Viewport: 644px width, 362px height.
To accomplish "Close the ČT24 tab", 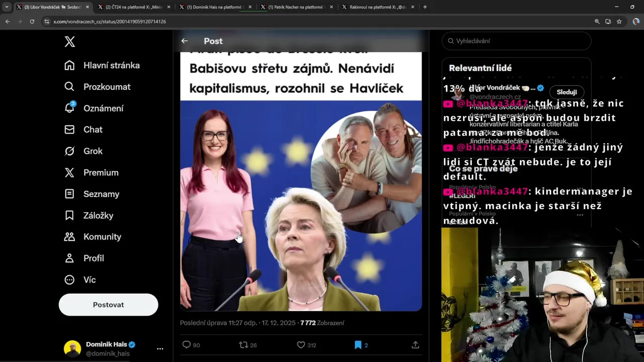I will 169,7.
